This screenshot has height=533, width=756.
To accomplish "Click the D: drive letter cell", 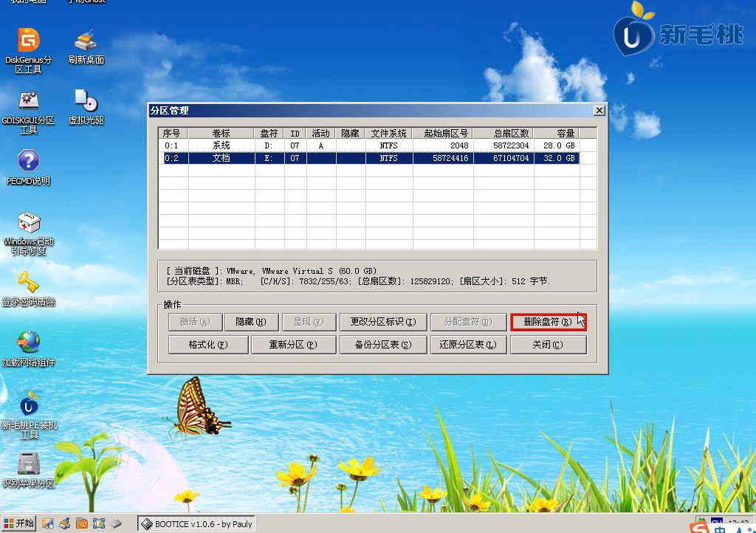I will 269,145.
